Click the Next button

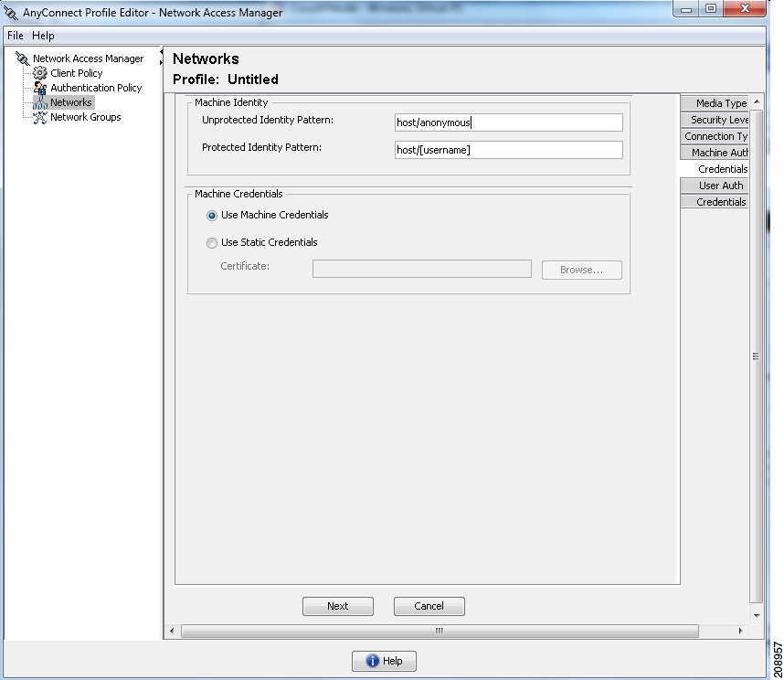pyautogui.click(x=338, y=606)
